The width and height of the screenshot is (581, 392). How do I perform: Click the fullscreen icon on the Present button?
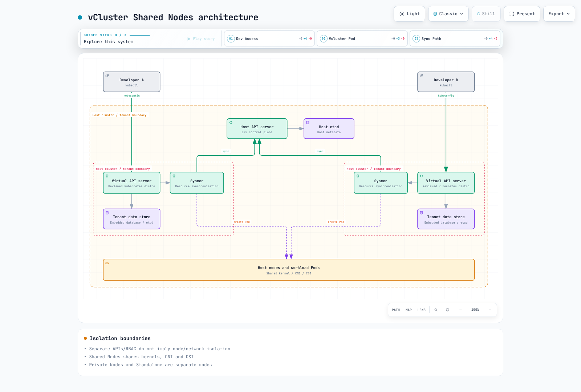pyautogui.click(x=512, y=14)
